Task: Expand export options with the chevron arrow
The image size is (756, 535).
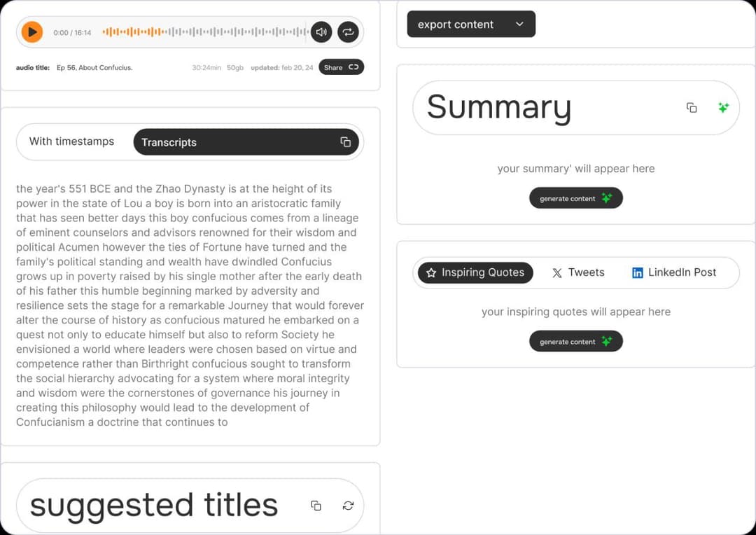Action: point(519,24)
